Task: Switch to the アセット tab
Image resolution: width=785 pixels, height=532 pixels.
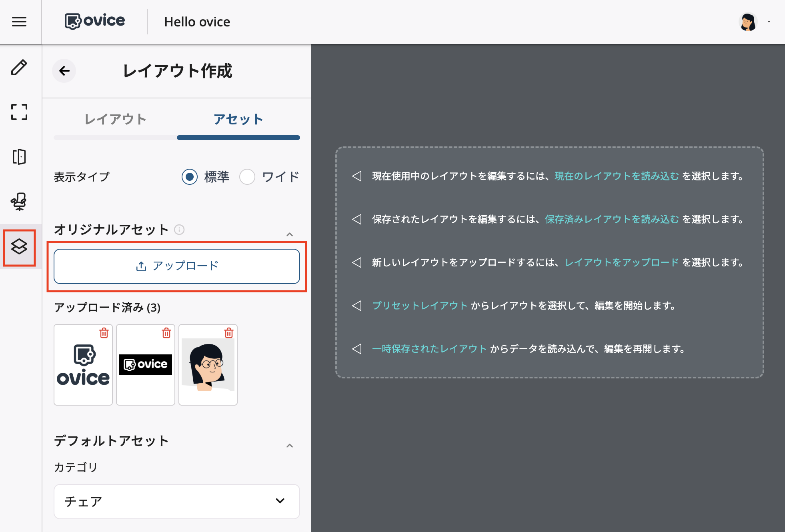Action: (238, 119)
